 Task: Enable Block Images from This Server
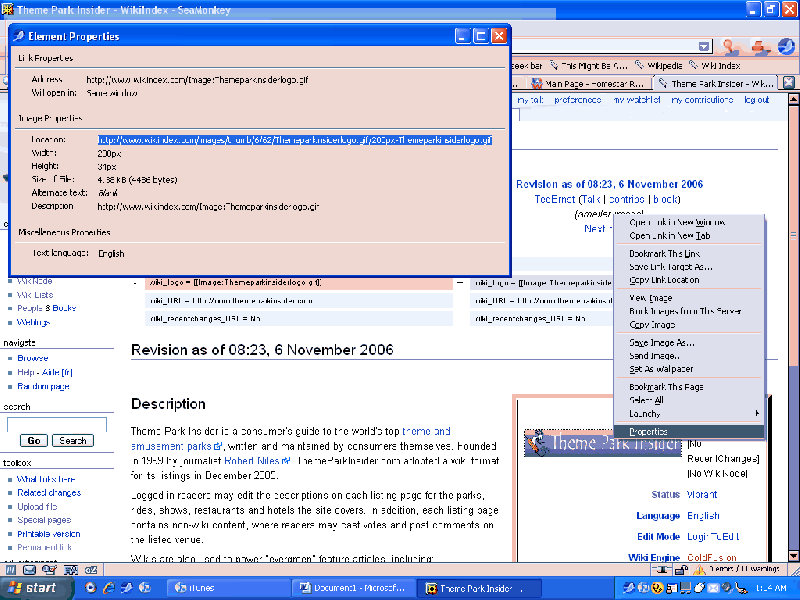coord(680,311)
